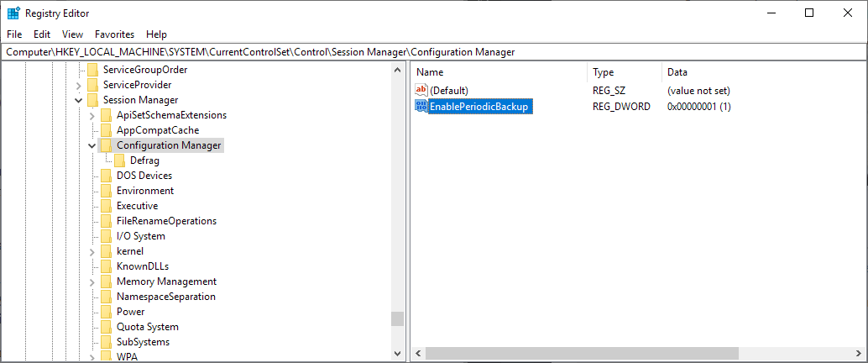The image size is (868, 363).
Task: Expand the kernel key
Action: [92, 251]
